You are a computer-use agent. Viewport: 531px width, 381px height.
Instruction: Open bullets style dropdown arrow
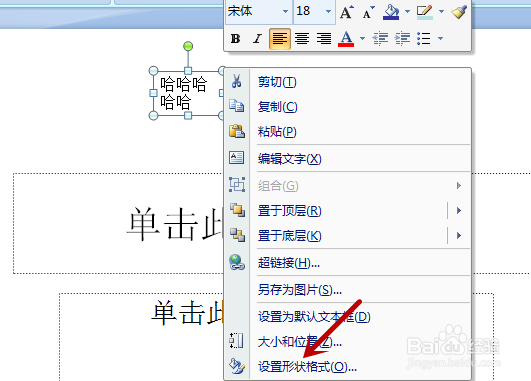[440, 39]
